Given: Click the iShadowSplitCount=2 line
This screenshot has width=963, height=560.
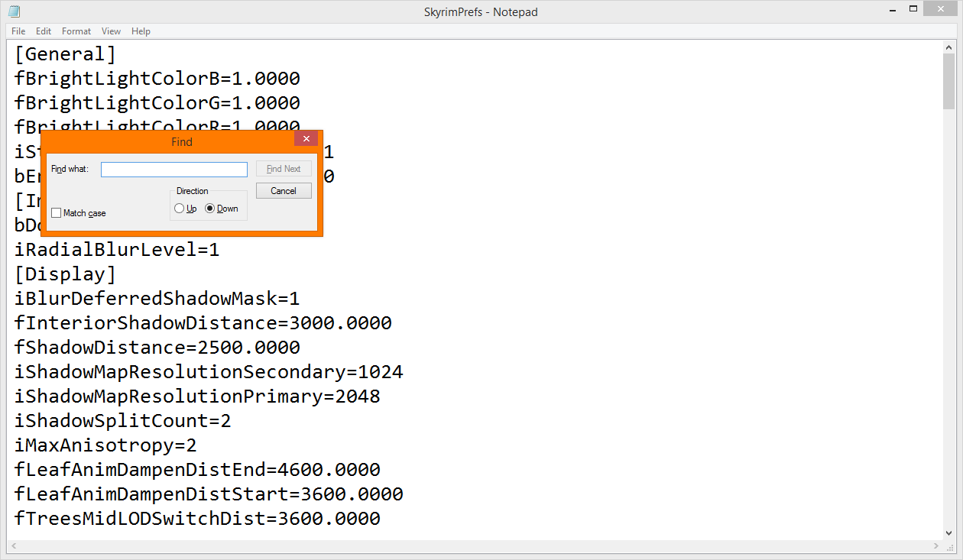Looking at the screenshot, I should (x=122, y=421).
